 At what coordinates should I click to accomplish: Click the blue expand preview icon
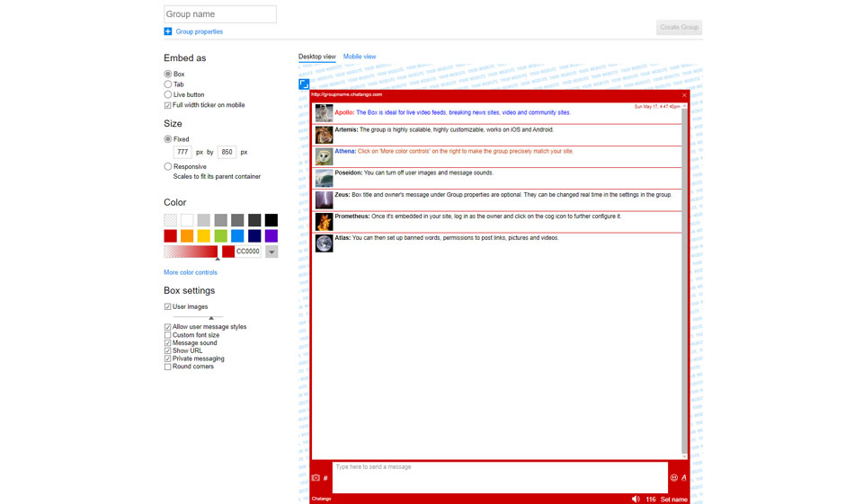pyautogui.click(x=304, y=84)
